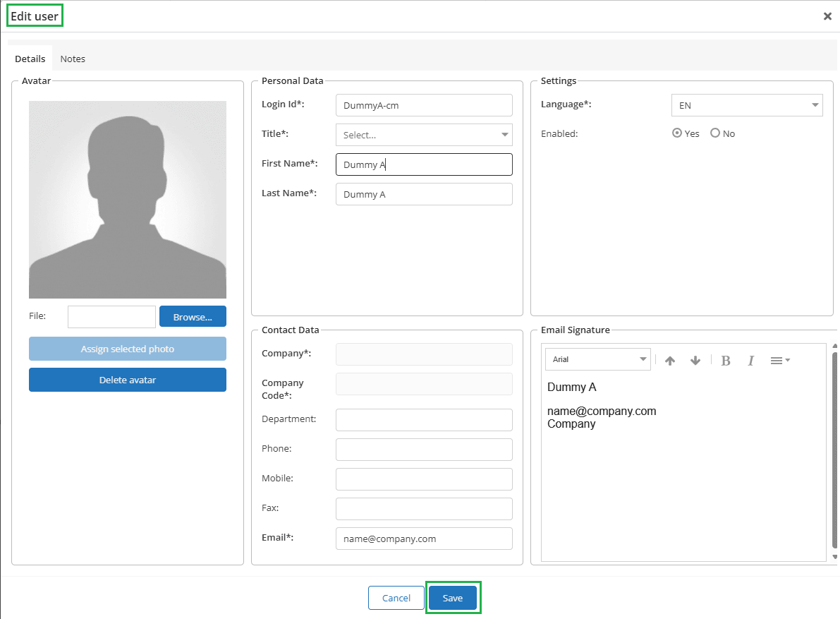Click the Browse... button
The width and height of the screenshot is (840, 619).
point(193,317)
